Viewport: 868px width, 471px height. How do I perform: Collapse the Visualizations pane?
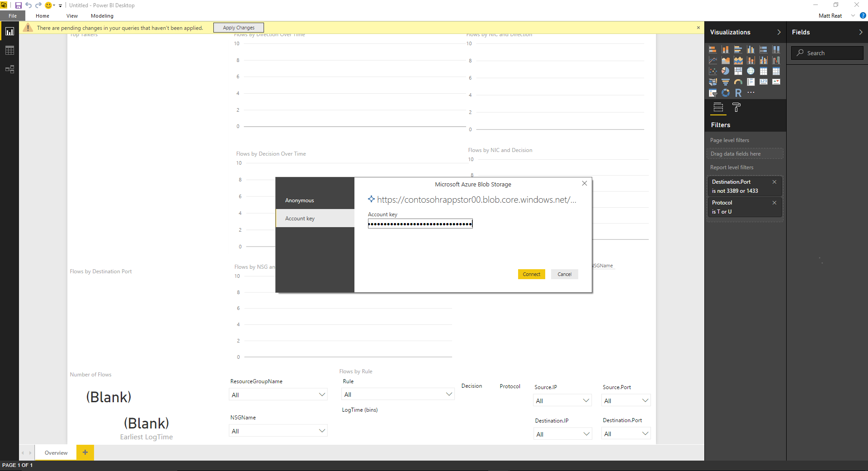pyautogui.click(x=779, y=32)
